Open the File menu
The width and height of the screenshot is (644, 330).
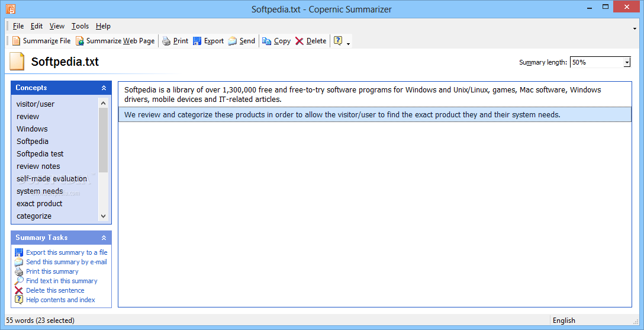[18, 26]
